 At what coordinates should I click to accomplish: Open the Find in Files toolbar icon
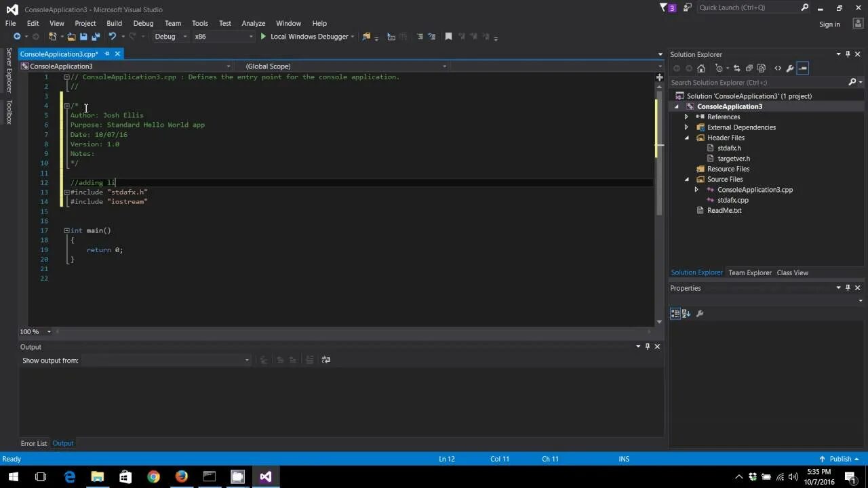click(x=367, y=37)
